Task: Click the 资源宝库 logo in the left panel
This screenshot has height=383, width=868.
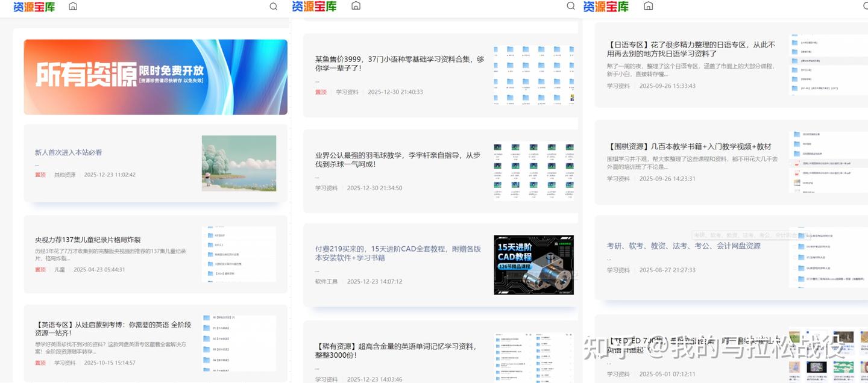Action: [34, 7]
